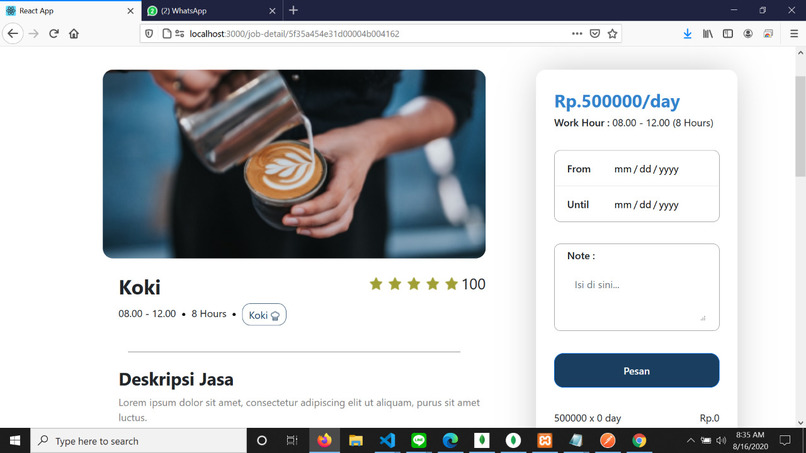The image size is (806, 453).
Task: Click the 'Rp.0' total value
Action: (709, 418)
